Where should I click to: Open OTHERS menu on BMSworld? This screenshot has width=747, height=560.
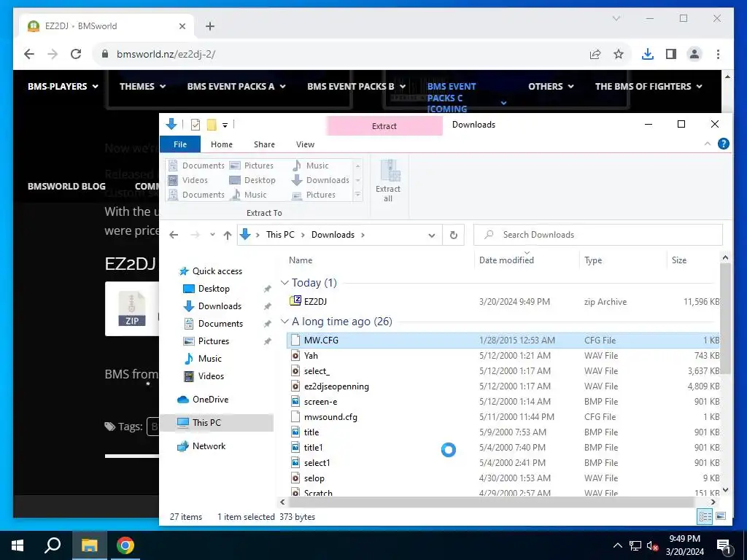point(551,86)
